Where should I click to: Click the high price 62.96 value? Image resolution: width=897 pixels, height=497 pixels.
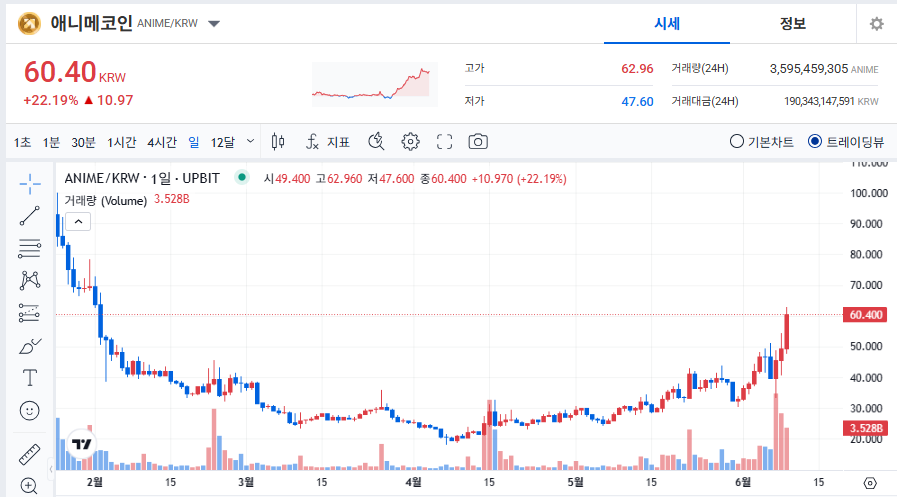(637, 69)
